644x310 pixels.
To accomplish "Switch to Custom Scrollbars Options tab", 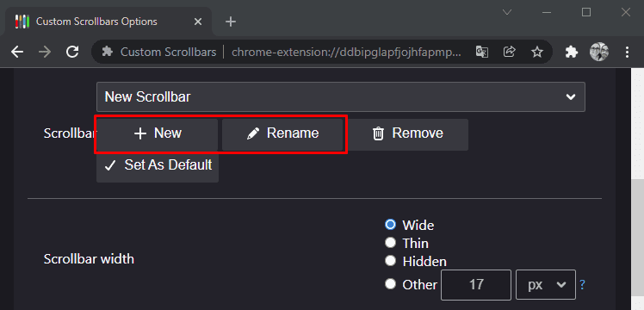I will click(x=108, y=22).
